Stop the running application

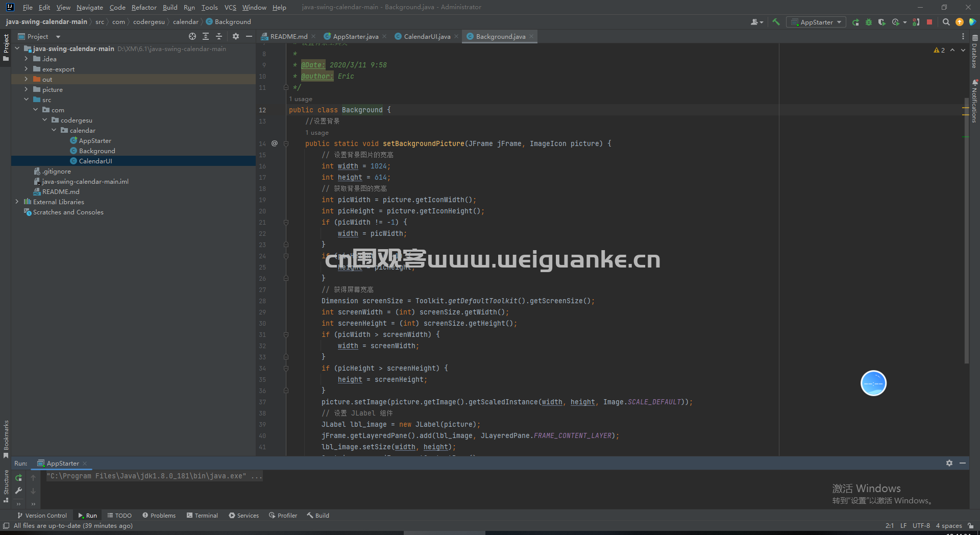(929, 22)
